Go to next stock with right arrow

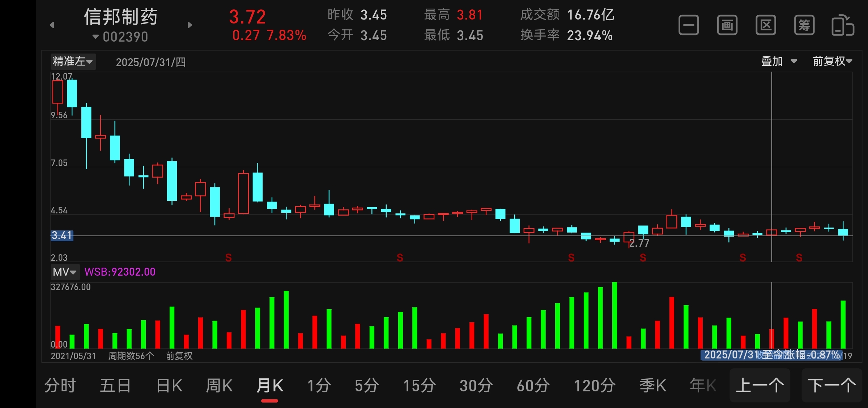pyautogui.click(x=190, y=25)
